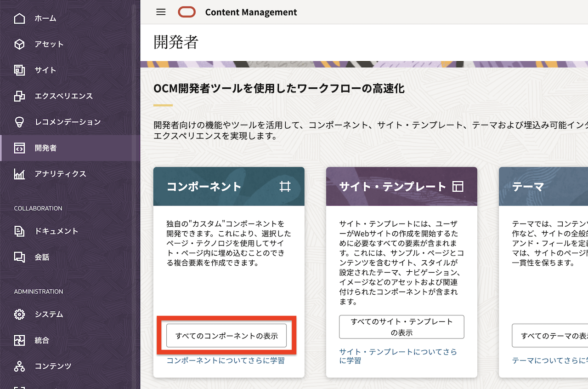The width and height of the screenshot is (588, 389).
Task: Click the ADMINISTRATION section label
Action: click(x=39, y=292)
